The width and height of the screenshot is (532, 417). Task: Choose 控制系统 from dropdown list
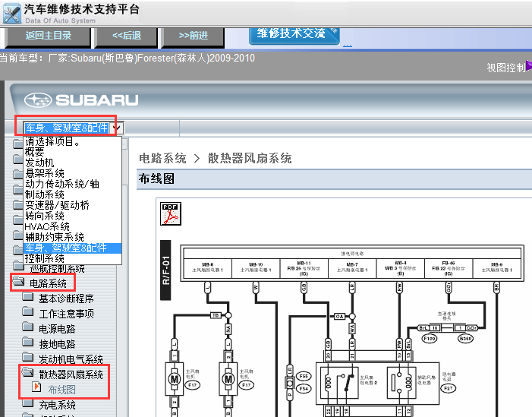[73, 258]
